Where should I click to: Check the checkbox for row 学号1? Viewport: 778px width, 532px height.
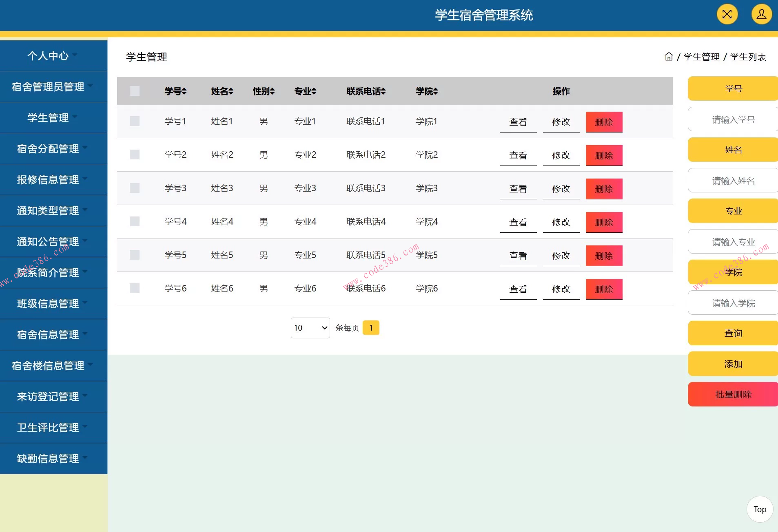135,121
